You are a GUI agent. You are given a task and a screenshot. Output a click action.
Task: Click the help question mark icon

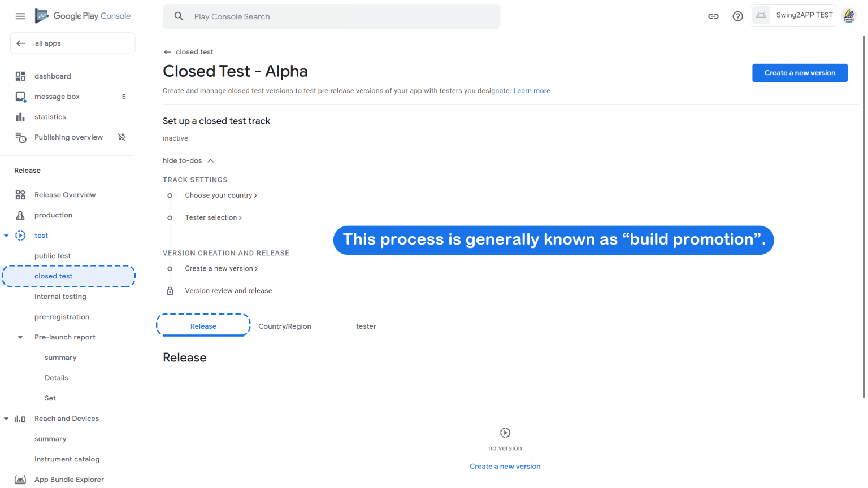click(x=737, y=16)
